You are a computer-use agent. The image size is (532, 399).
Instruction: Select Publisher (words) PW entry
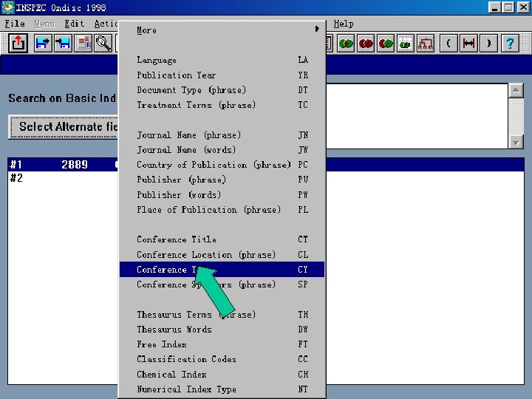[x=222, y=195]
